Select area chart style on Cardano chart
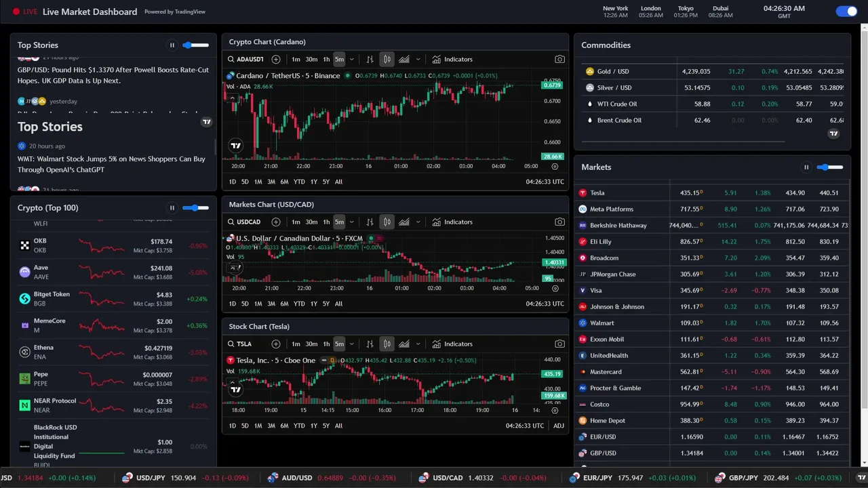The width and height of the screenshot is (868, 488). (404, 60)
